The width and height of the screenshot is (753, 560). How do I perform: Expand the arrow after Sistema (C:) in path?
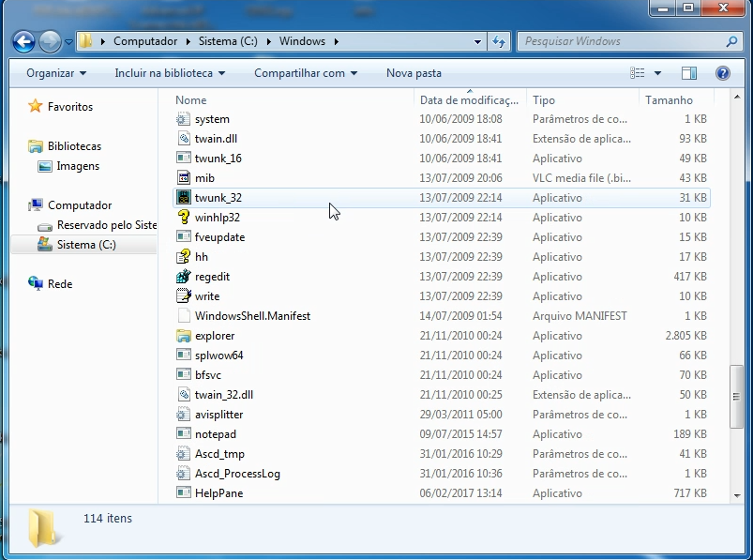click(268, 41)
